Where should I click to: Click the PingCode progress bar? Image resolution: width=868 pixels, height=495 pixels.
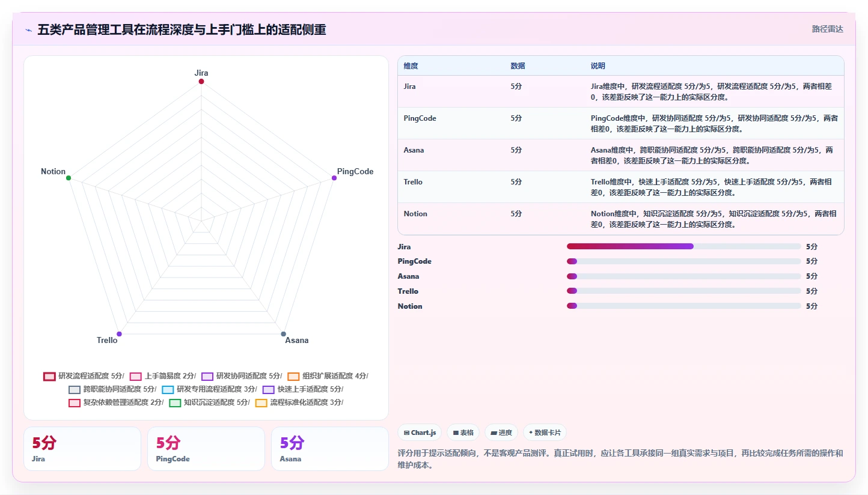(x=683, y=261)
